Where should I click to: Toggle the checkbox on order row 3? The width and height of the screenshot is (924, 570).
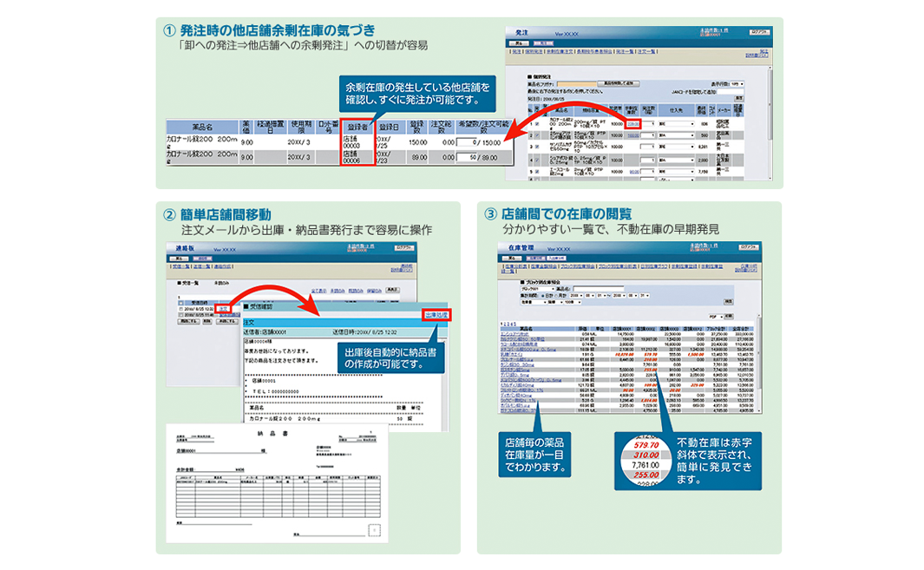click(538, 148)
